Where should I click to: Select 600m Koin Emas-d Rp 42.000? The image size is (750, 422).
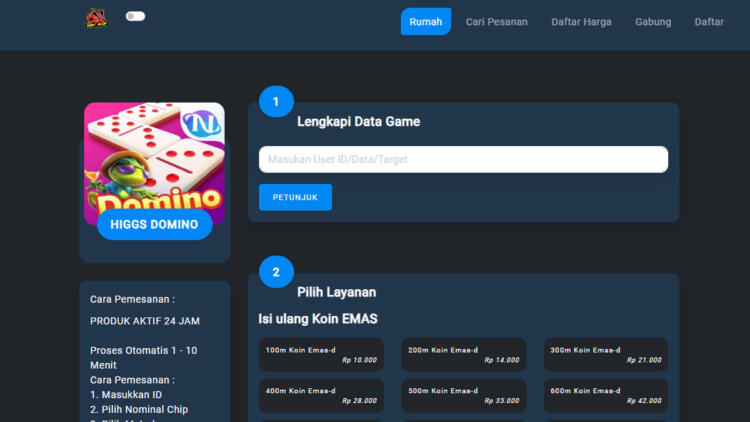(x=606, y=395)
